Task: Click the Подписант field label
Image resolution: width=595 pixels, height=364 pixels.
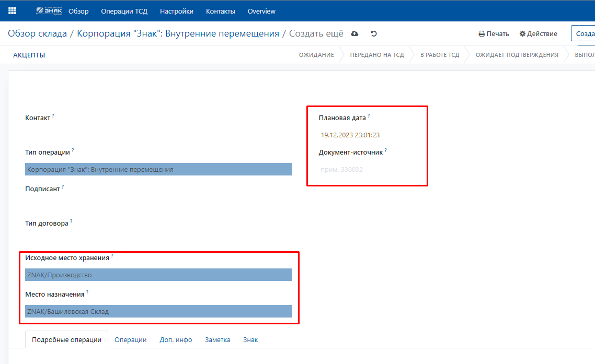Action: click(42, 189)
